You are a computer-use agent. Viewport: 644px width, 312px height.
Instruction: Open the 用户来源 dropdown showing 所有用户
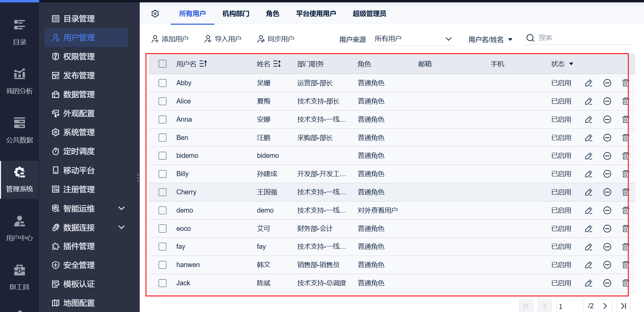coord(413,39)
